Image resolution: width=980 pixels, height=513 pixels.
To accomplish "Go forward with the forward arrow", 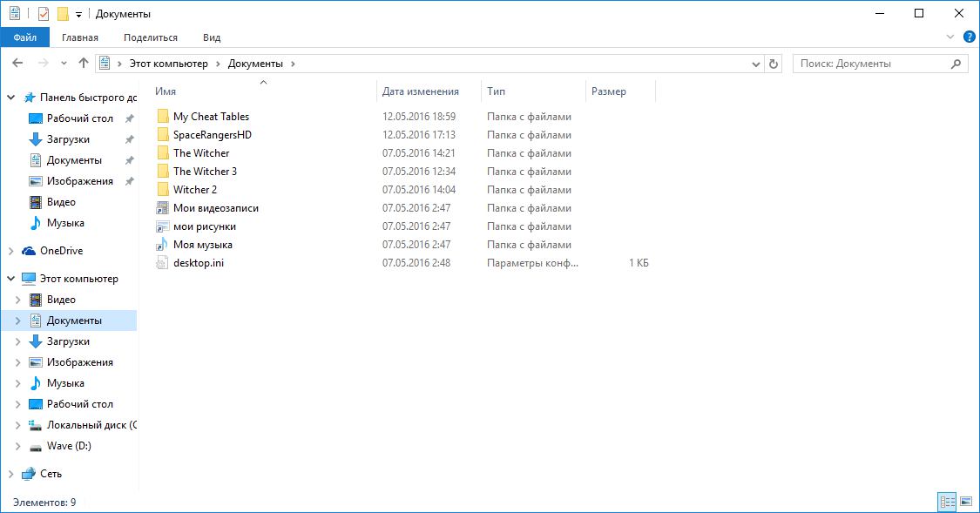I will click(44, 63).
